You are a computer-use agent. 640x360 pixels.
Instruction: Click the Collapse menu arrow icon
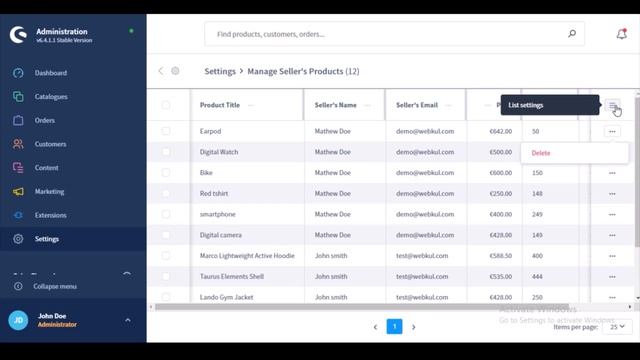[x=18, y=286]
